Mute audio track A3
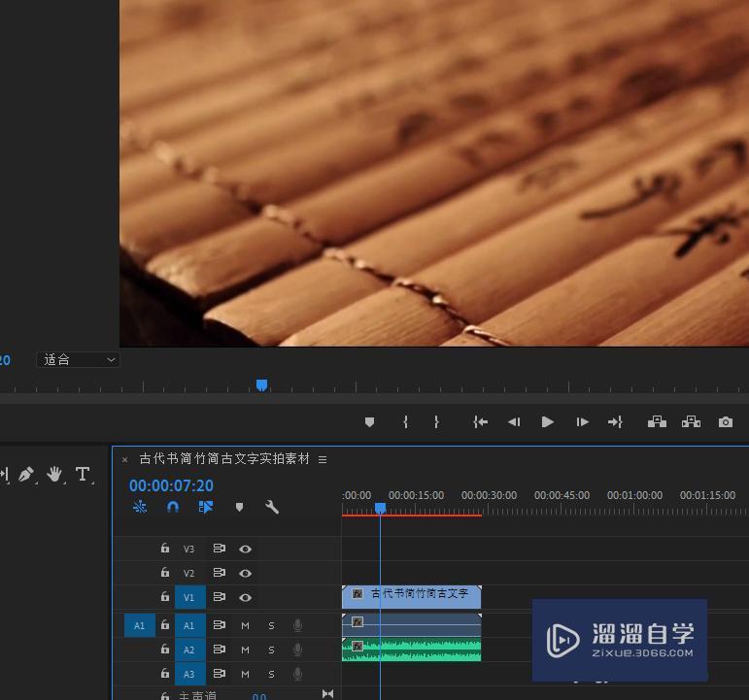 pyautogui.click(x=245, y=674)
